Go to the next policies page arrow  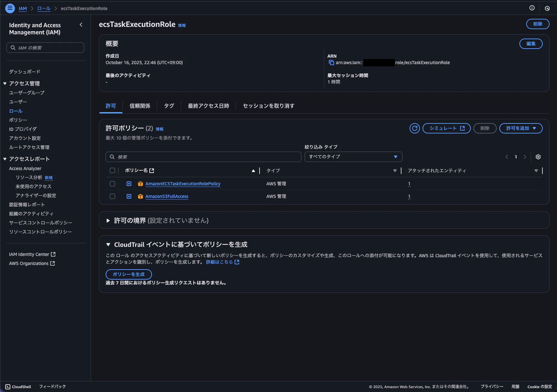(x=525, y=157)
